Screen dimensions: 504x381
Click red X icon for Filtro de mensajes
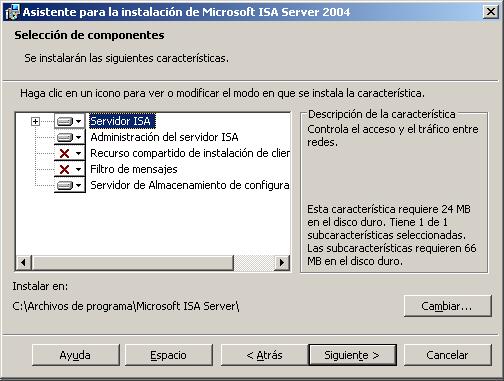pos(64,169)
